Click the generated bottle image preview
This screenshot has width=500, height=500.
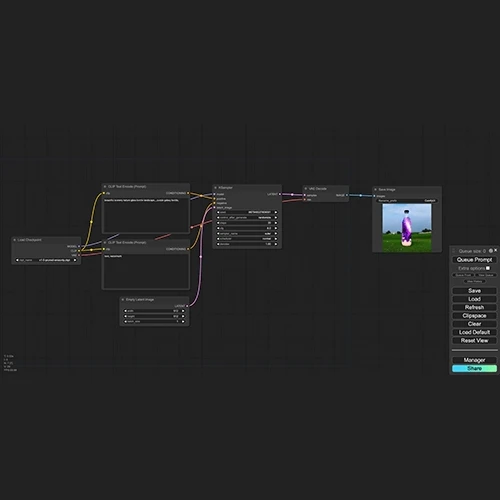[x=407, y=228]
